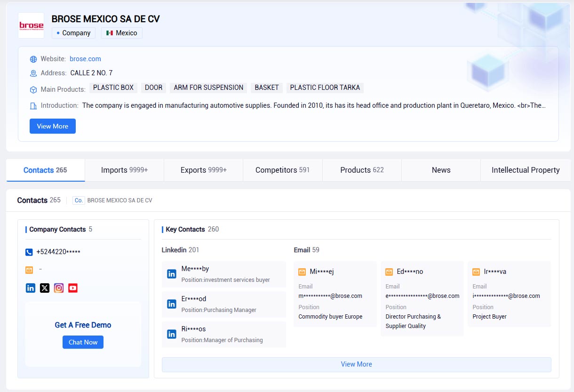574x392 pixels.
Task: Click the Brose company logo
Action: point(31,25)
